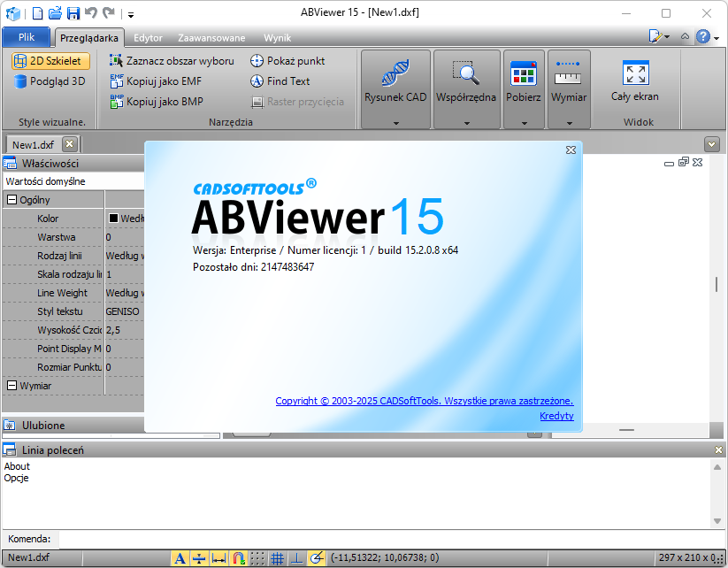728x568 pixels.
Task: Open the help question mark icon
Action: pos(703,36)
